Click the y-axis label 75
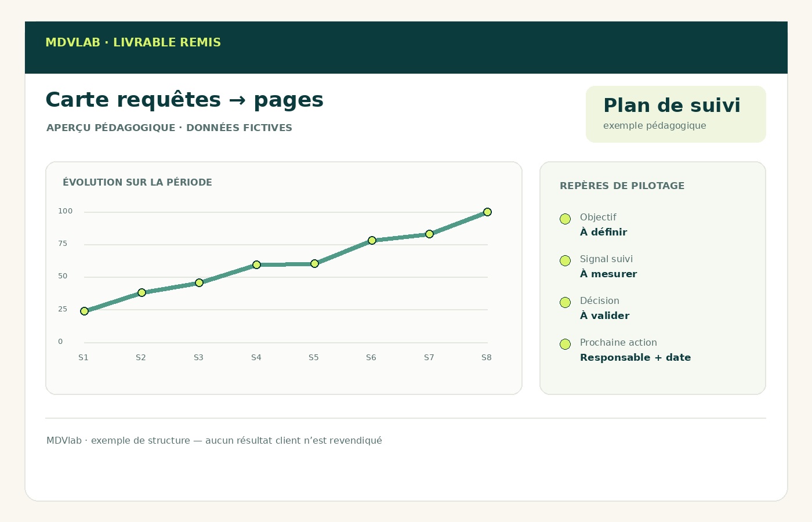Image resolution: width=812 pixels, height=522 pixels. click(x=63, y=244)
